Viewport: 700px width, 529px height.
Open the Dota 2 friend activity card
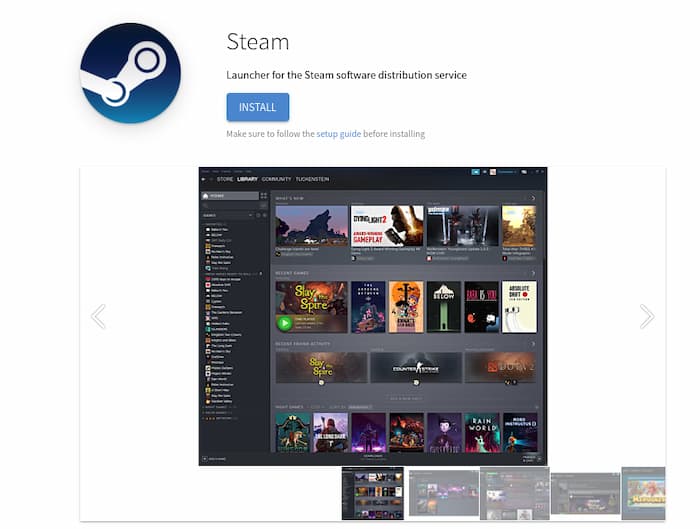(500, 368)
